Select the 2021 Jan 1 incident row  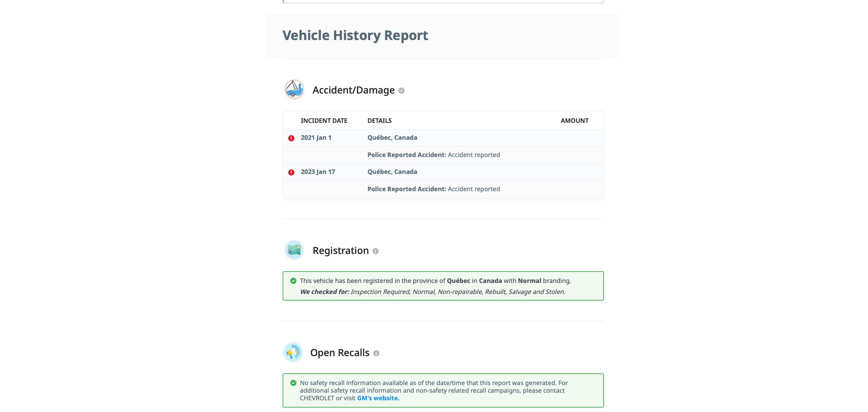point(443,138)
